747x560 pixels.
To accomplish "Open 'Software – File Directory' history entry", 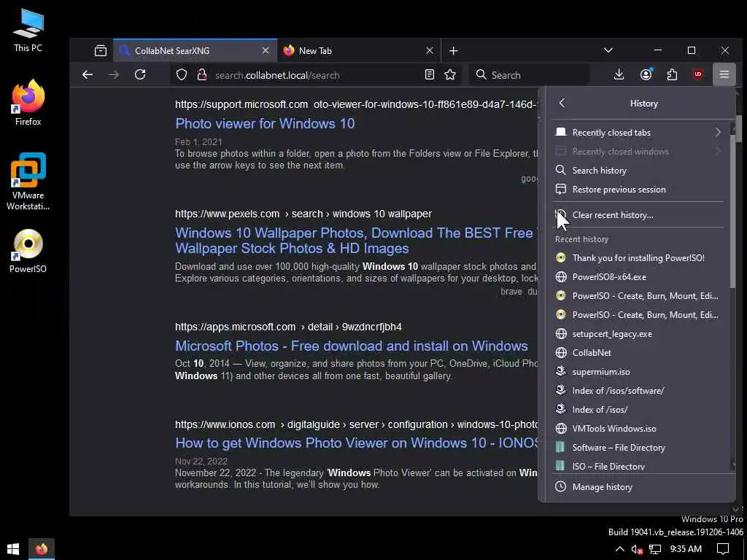I will 638,448.
